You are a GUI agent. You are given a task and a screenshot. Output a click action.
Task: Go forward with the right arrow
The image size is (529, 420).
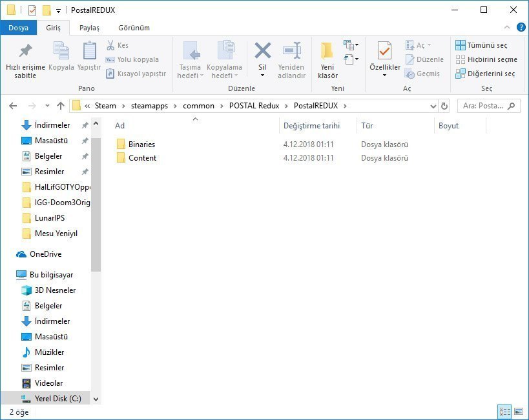(32, 106)
